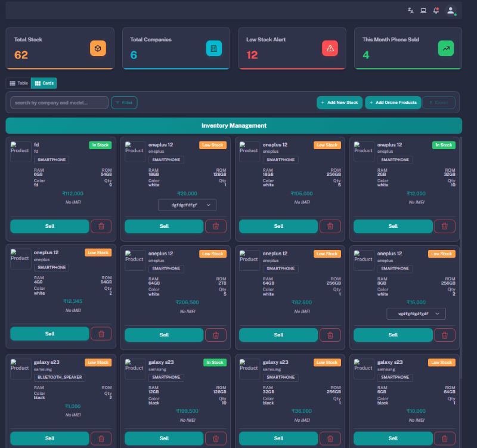Click the search by company and model field
This screenshot has width=477, height=448.
[59, 103]
